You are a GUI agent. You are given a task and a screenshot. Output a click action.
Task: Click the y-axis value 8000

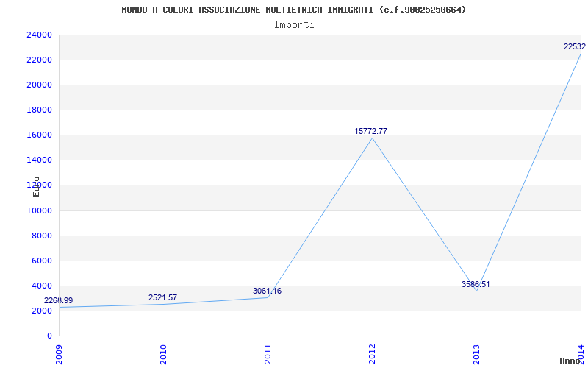click(41, 236)
